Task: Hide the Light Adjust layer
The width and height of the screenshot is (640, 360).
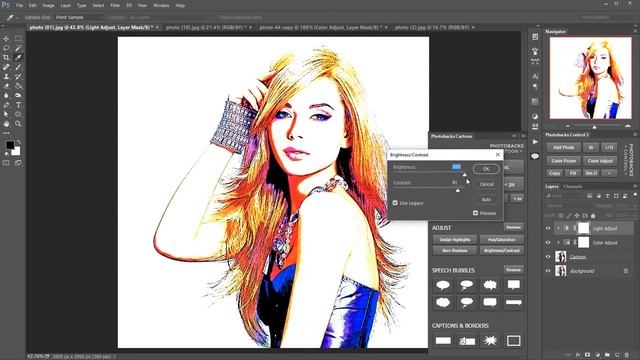Action: pyautogui.click(x=548, y=229)
